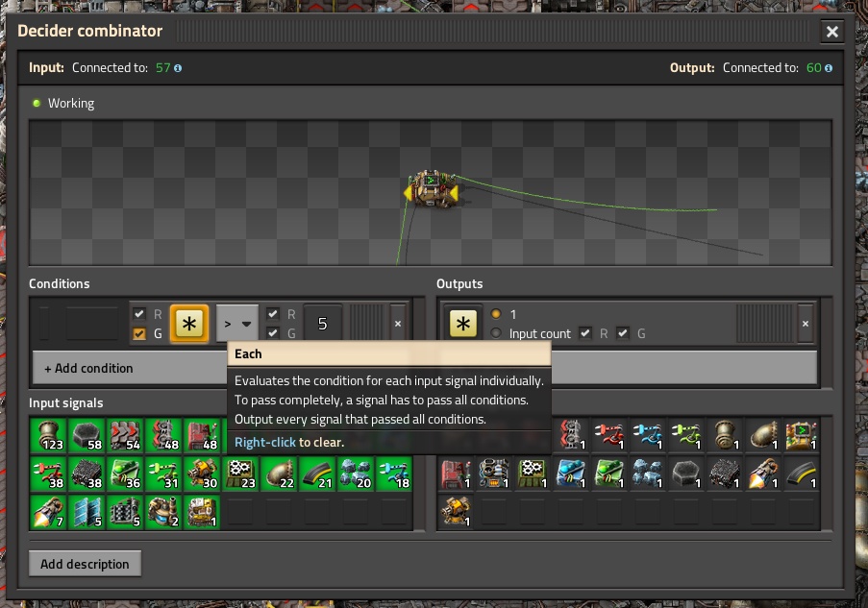Click the output network ID 60
Image resolution: width=868 pixels, height=608 pixels.
(814, 68)
